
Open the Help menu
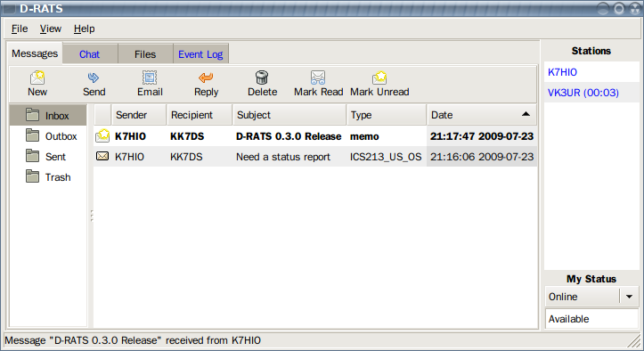[x=85, y=29]
